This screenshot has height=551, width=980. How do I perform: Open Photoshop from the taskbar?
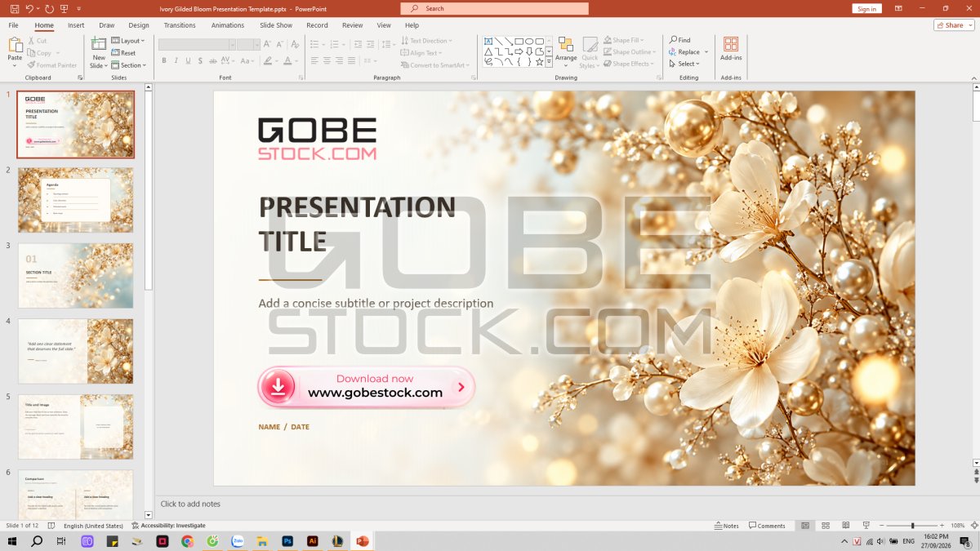pyautogui.click(x=287, y=541)
